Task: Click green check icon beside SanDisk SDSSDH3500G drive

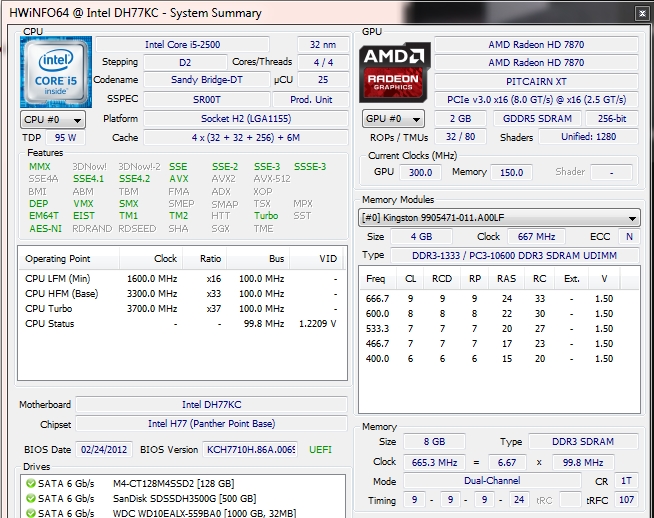Action: tap(30, 498)
